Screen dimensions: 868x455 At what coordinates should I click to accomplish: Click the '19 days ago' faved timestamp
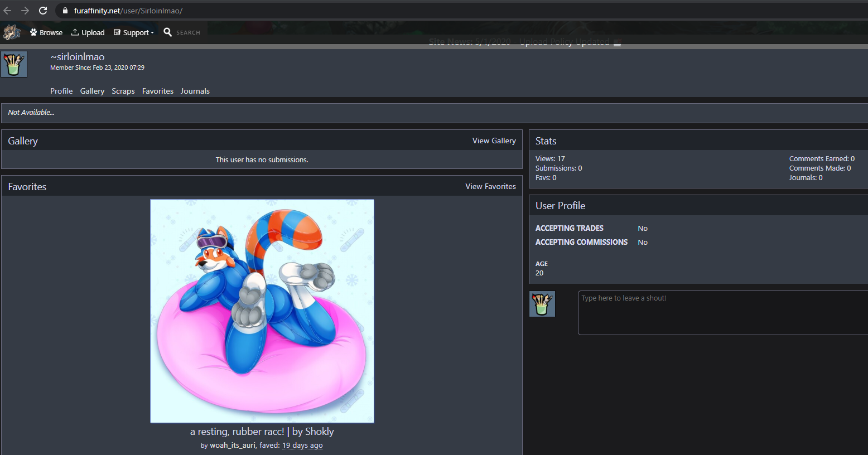(302, 445)
